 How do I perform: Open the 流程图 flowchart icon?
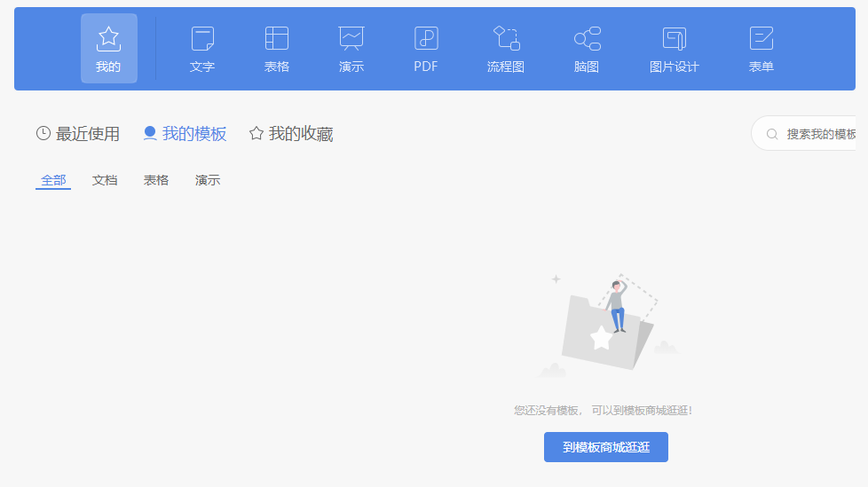[x=506, y=38]
